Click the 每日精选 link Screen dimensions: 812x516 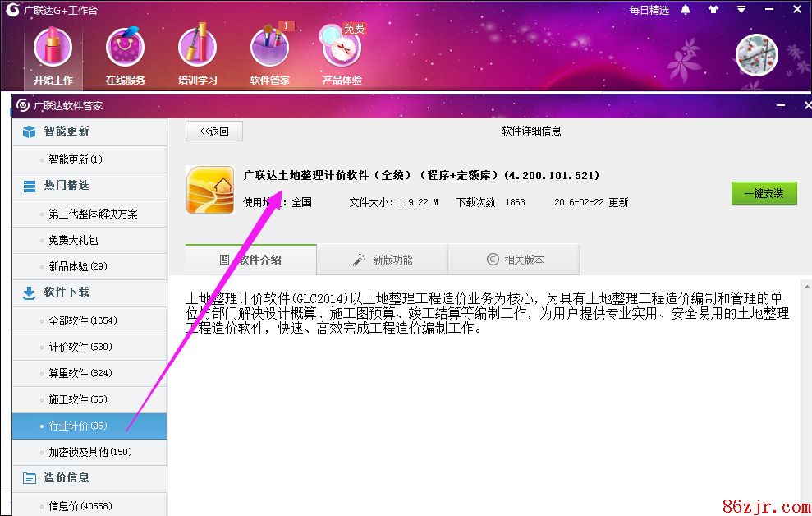pos(649,10)
